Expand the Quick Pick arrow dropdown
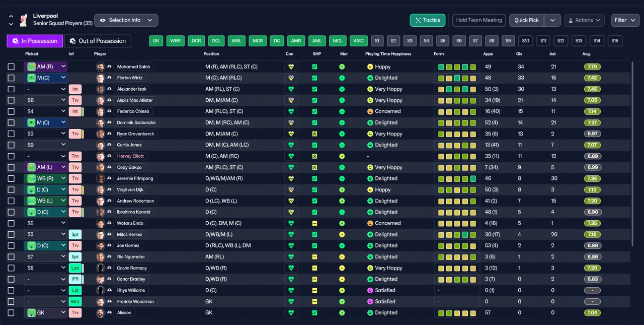The image size is (644, 325). tap(552, 20)
